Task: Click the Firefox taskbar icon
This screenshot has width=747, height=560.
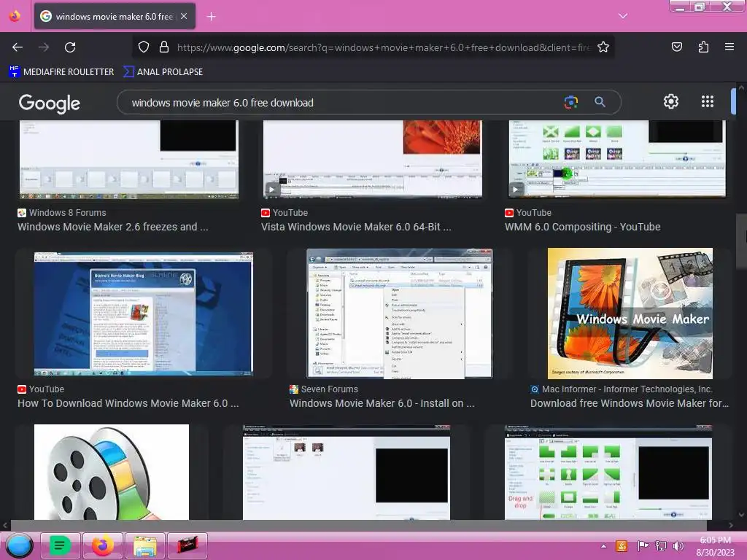Action: 102,545
